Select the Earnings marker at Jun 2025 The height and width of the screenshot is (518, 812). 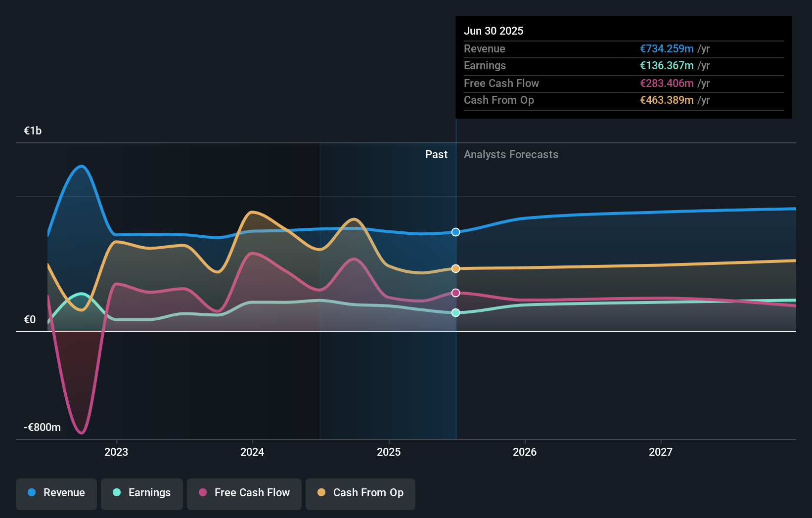click(455, 312)
